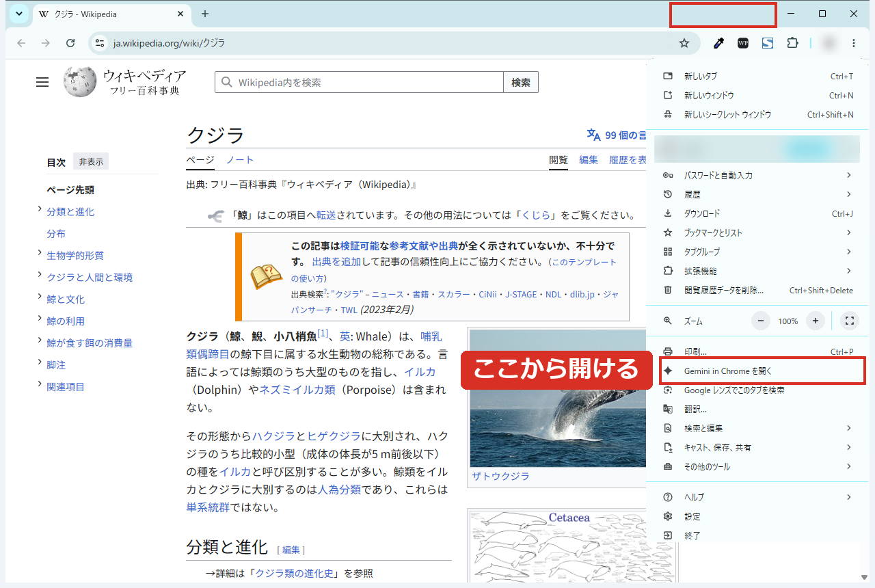The width and height of the screenshot is (875, 588).
Task: Expand 鯨と文化 section in contents
Action: [x=40, y=297]
